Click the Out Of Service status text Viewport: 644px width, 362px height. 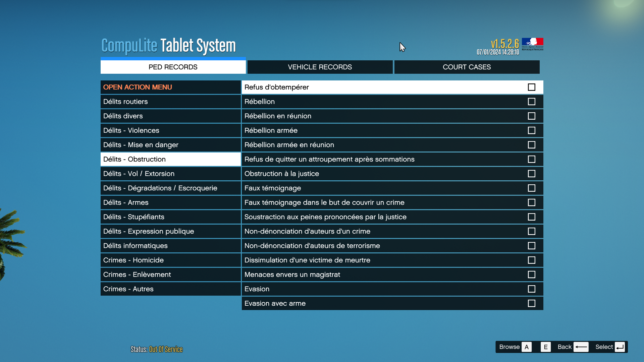(x=166, y=349)
